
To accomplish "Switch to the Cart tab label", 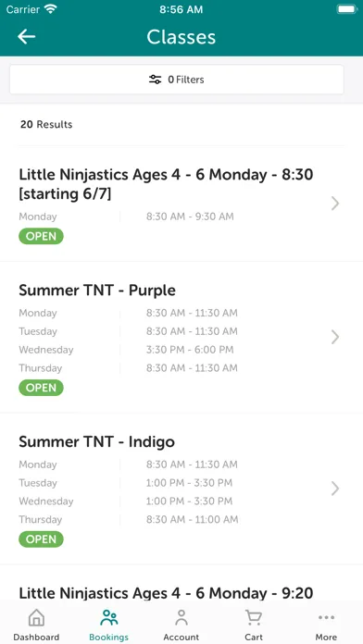I will tap(254, 637).
